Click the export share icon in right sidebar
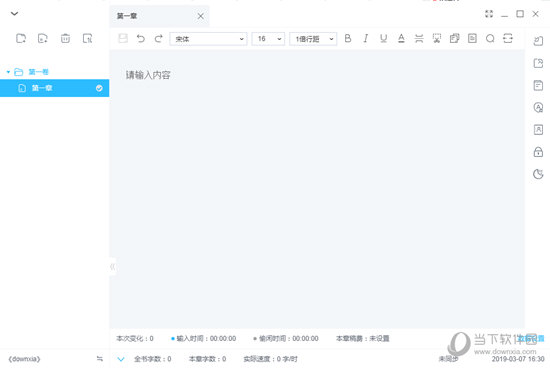The width and height of the screenshot is (550, 368). (x=538, y=63)
